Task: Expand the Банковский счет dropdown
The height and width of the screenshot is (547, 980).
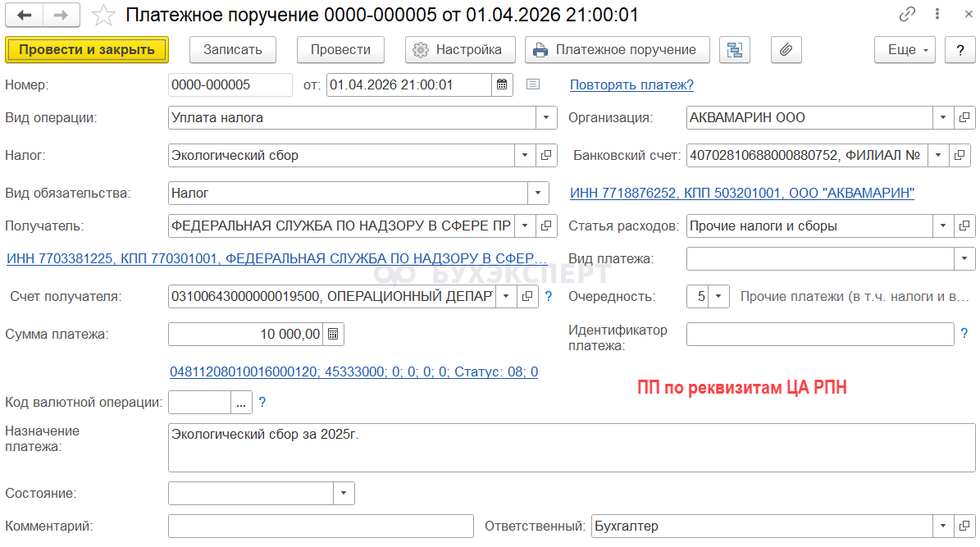Action: [x=938, y=156]
